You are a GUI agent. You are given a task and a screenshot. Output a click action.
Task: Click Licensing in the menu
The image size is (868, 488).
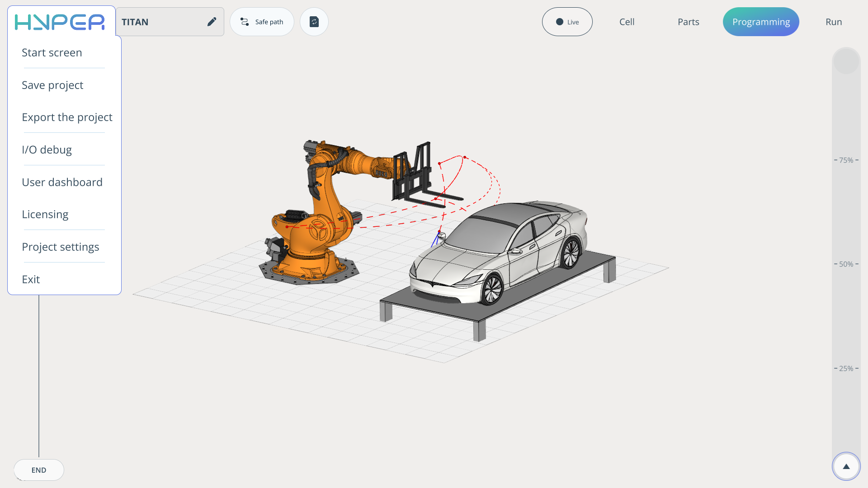pos(45,215)
